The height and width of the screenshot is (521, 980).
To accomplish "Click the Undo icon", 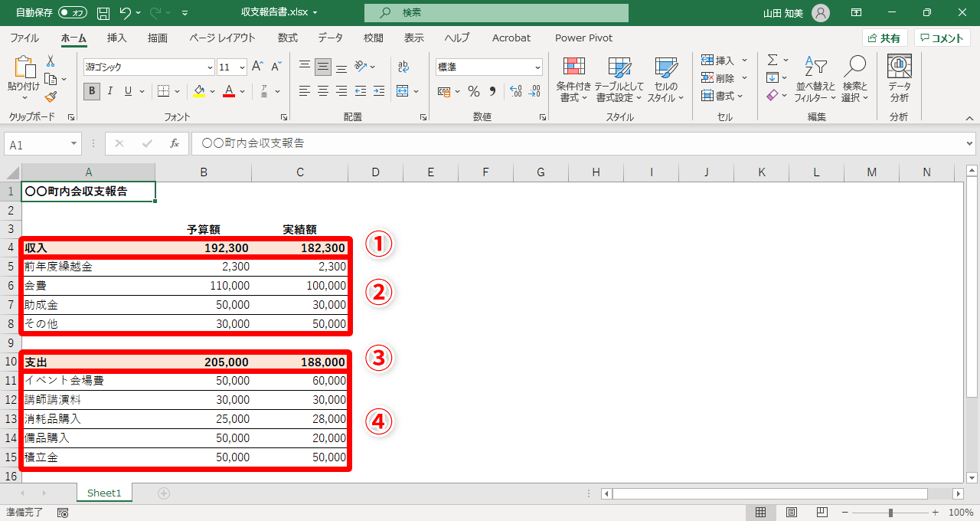I will pyautogui.click(x=126, y=13).
